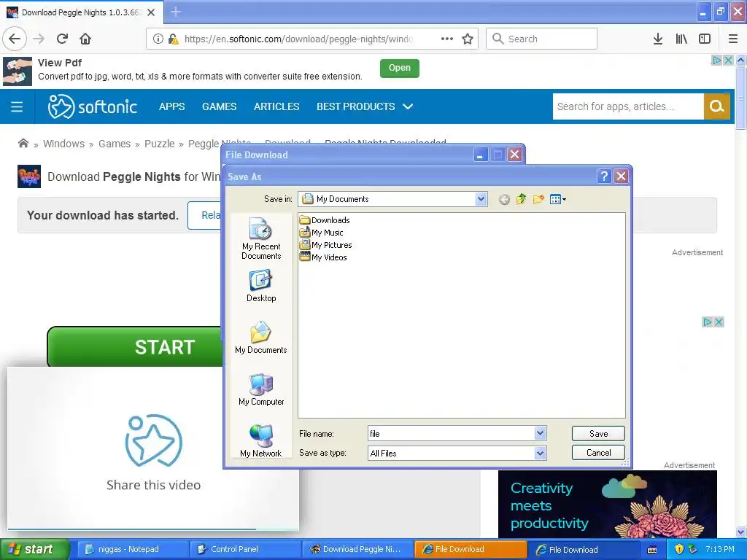The image size is (747, 560).
Task: Open the Windows Start menu
Action: tap(35, 550)
